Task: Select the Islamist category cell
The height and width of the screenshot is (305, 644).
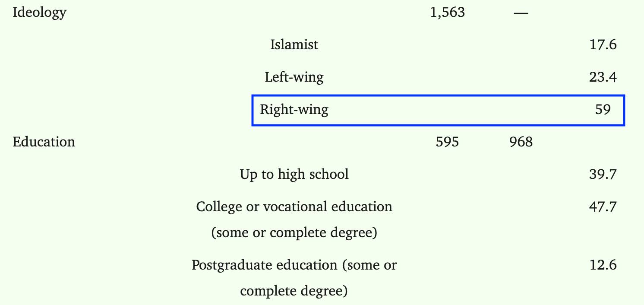Action: [x=294, y=44]
